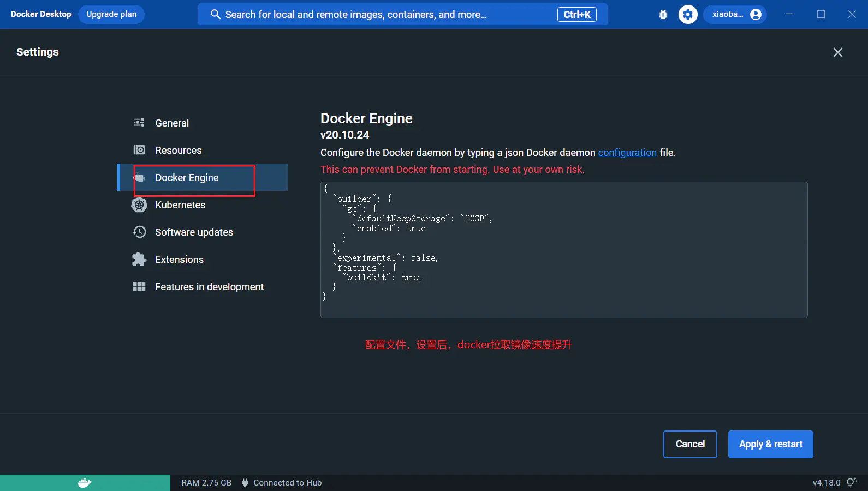Open Extensions settings tab
Screen dimensions: 868x491
[x=203, y=259]
